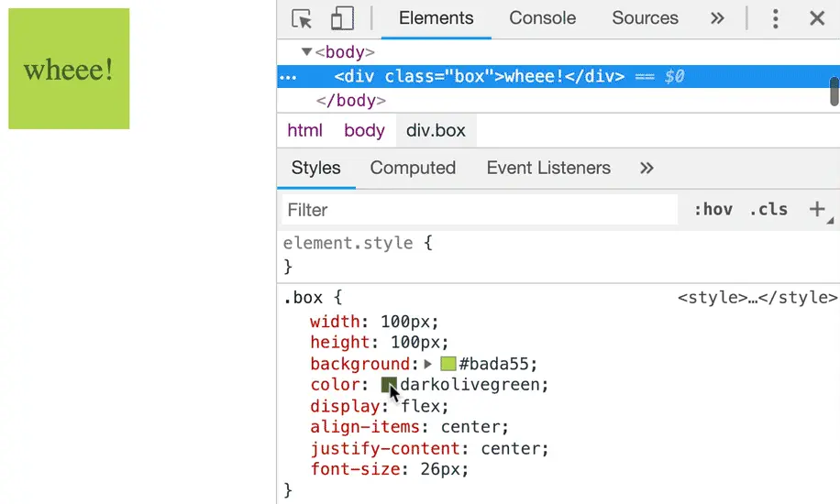Open the DevTools three-dot menu
The height and width of the screenshot is (504, 840).
point(775,18)
